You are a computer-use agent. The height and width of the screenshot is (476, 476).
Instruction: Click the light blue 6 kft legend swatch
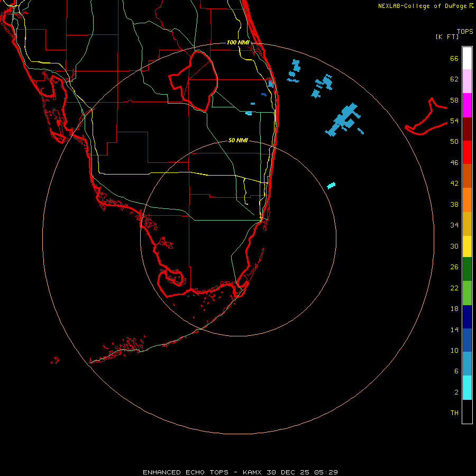click(x=467, y=364)
